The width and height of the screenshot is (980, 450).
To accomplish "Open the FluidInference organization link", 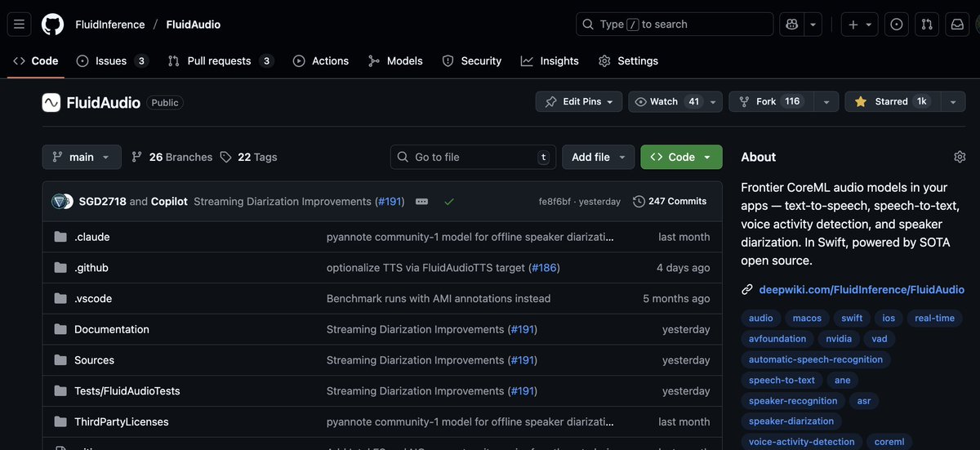I will coord(110,25).
